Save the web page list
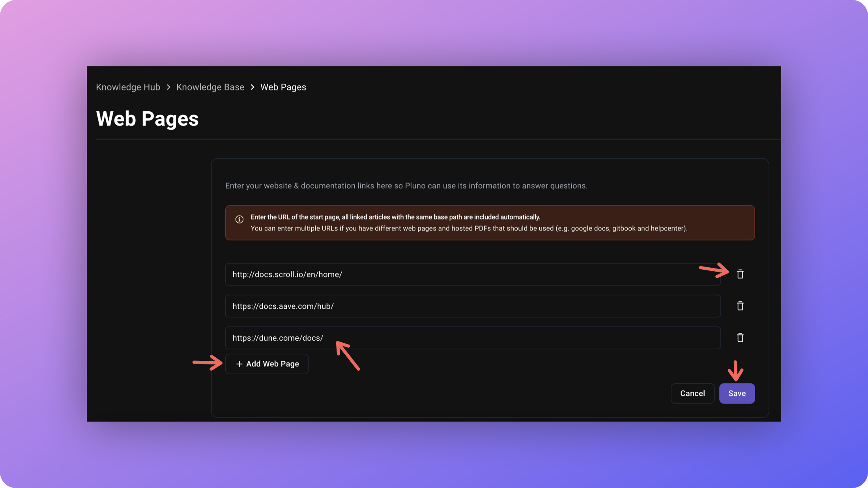Screen dimensions: 868x488 (737, 393)
